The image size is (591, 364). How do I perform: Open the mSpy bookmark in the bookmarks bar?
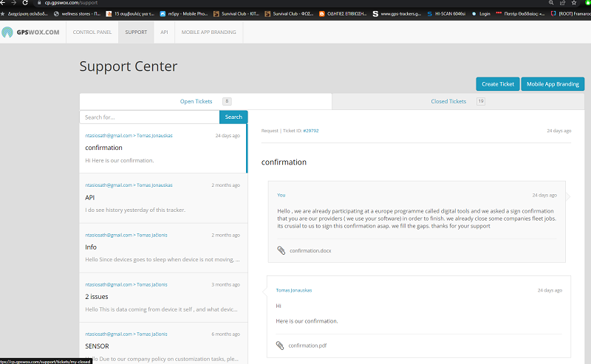coord(182,13)
